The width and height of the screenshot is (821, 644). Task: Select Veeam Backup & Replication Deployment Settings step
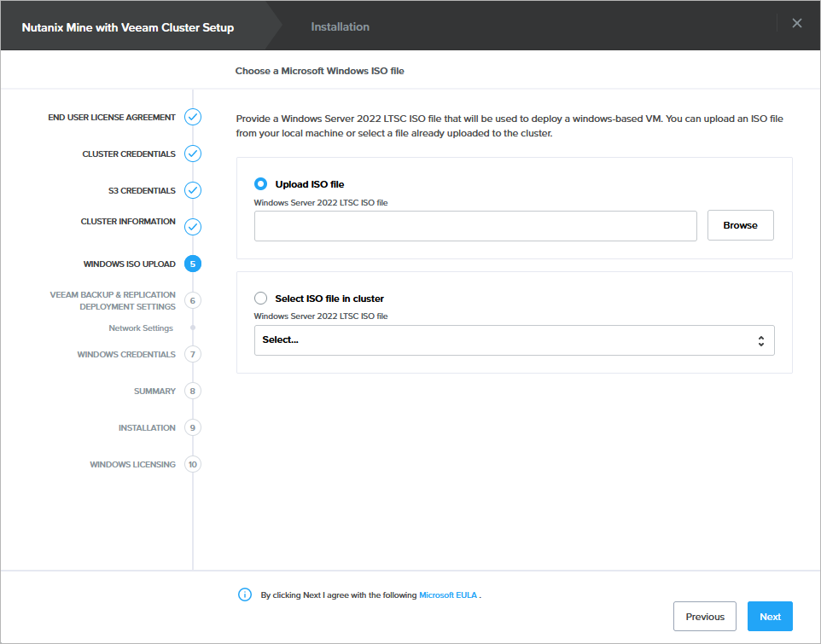[113, 300]
